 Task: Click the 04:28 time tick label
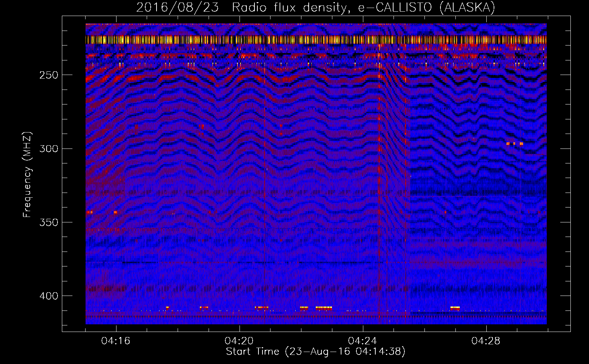pyautogui.click(x=486, y=341)
